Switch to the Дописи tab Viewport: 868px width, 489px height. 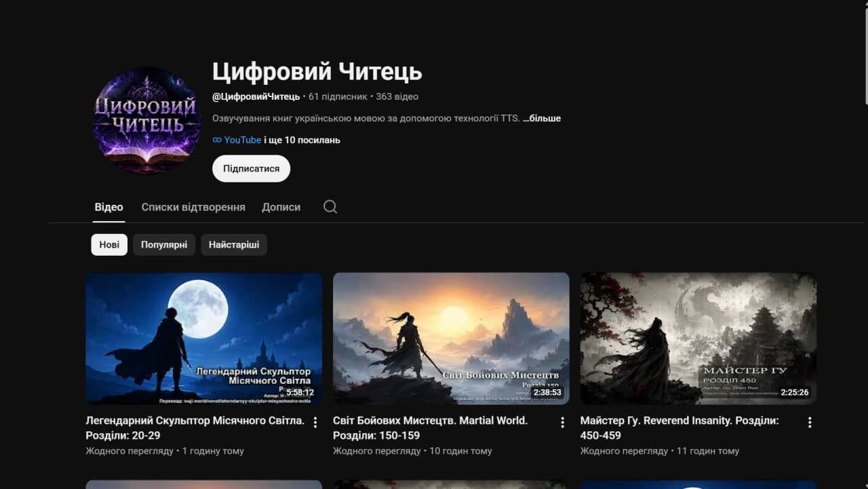pyautogui.click(x=281, y=207)
